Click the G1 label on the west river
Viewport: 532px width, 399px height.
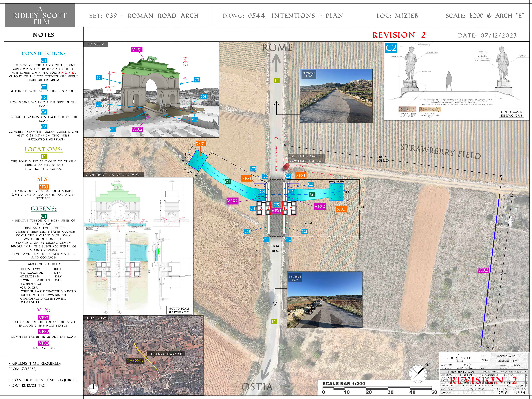227,182
